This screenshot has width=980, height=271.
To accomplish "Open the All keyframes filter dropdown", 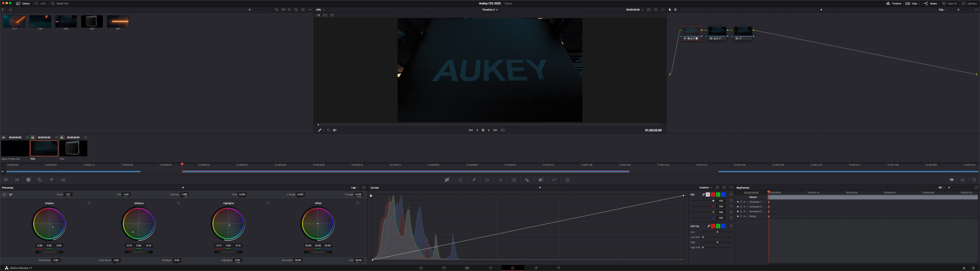I will coord(941,188).
